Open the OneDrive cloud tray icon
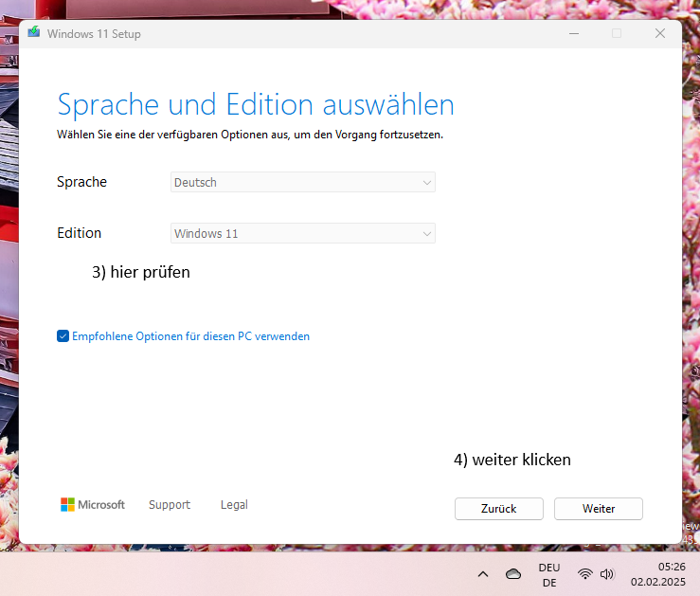The image size is (700, 596). point(513,573)
